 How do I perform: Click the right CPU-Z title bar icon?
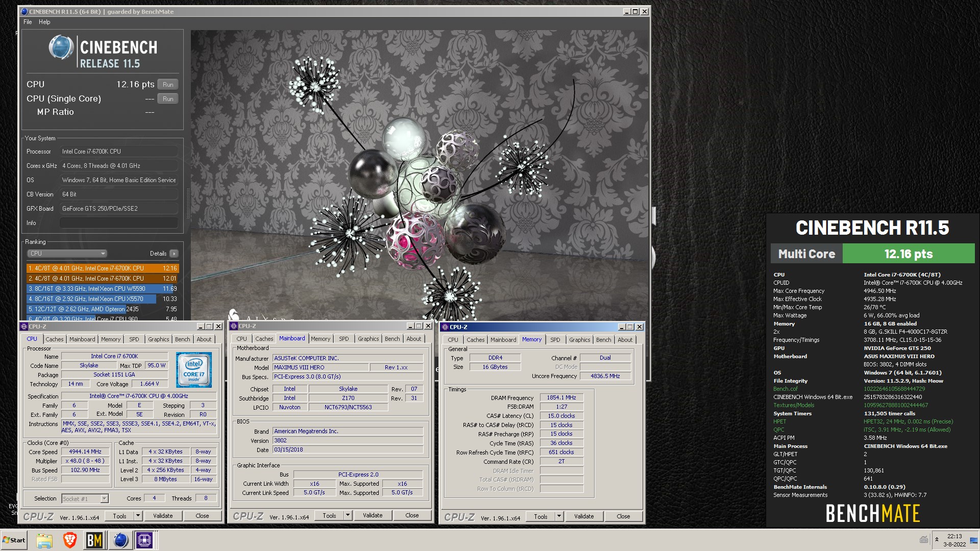[445, 327]
